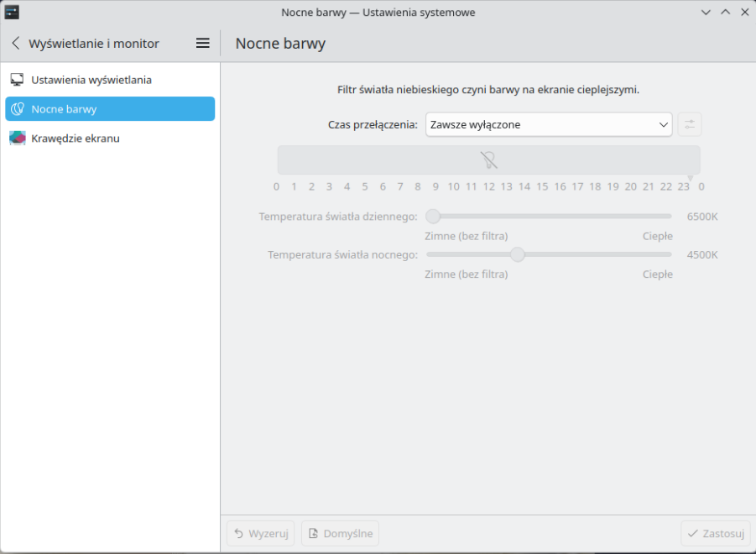The height and width of the screenshot is (554, 756).
Task: Open the window menu app icon in title bar
Action: tap(12, 12)
